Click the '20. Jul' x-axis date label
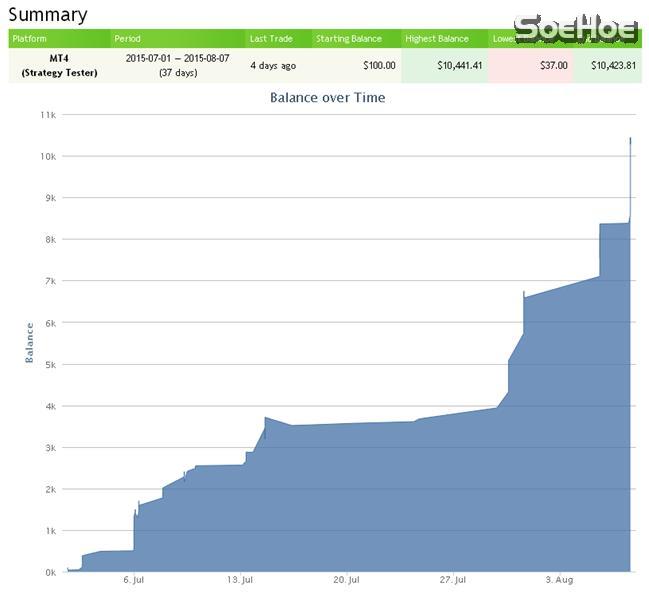Viewport: 649px width, 594px height. (x=346, y=580)
